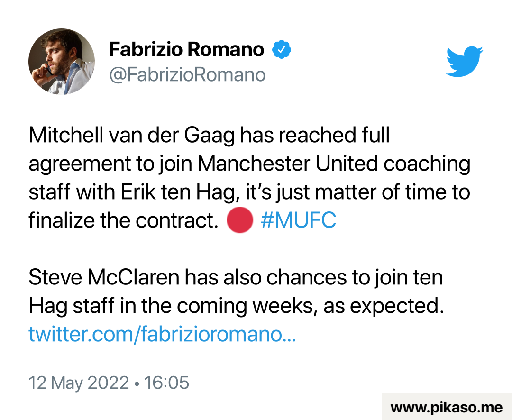Open the #MUFC hashtag
Image resolution: width=512 pixels, height=420 pixels.
(x=298, y=220)
